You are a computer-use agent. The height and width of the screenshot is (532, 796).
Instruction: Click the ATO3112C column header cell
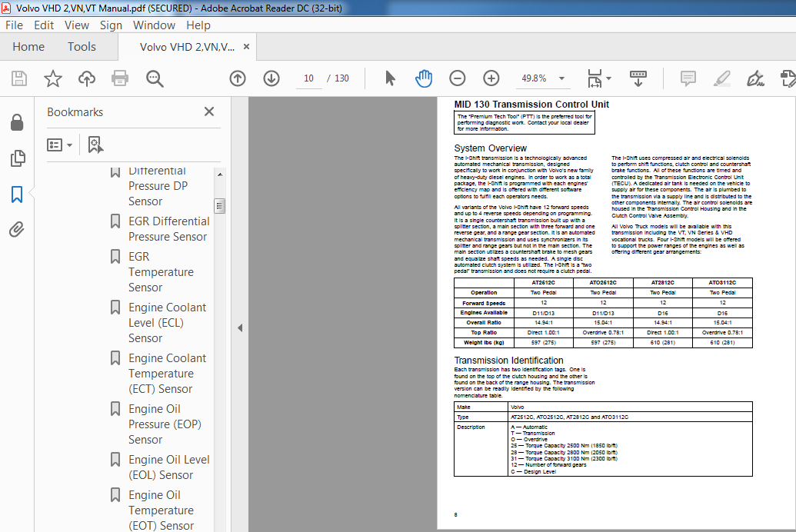pyautogui.click(x=722, y=283)
